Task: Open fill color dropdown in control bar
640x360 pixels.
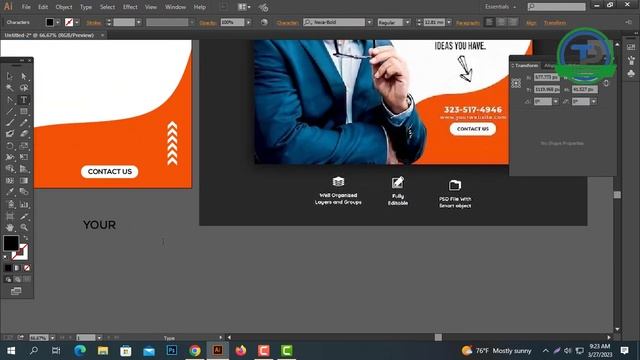Action: pos(58,22)
